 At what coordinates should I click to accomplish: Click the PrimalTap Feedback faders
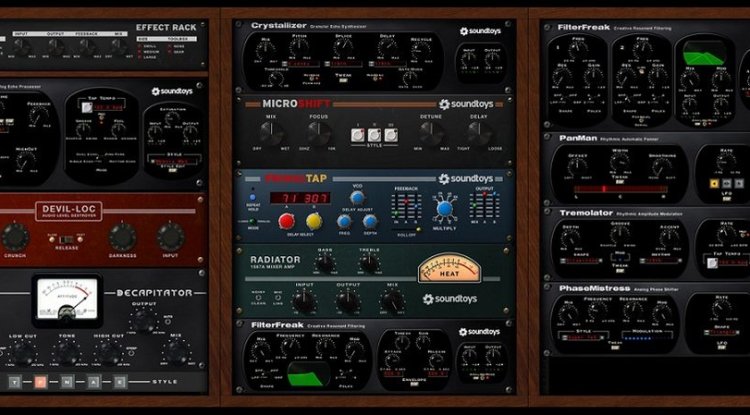(406, 207)
